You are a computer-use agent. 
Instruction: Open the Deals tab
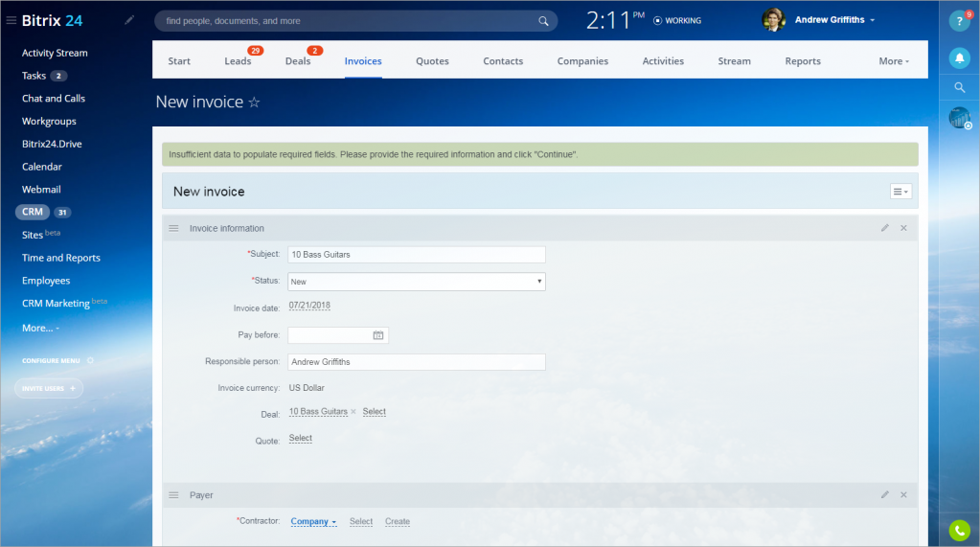click(298, 61)
